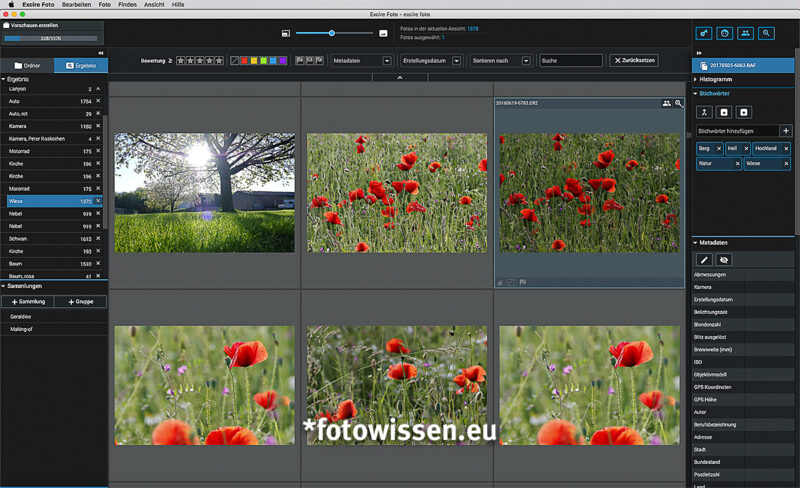Click the magnifier icon on selected photo header

pyautogui.click(x=678, y=103)
